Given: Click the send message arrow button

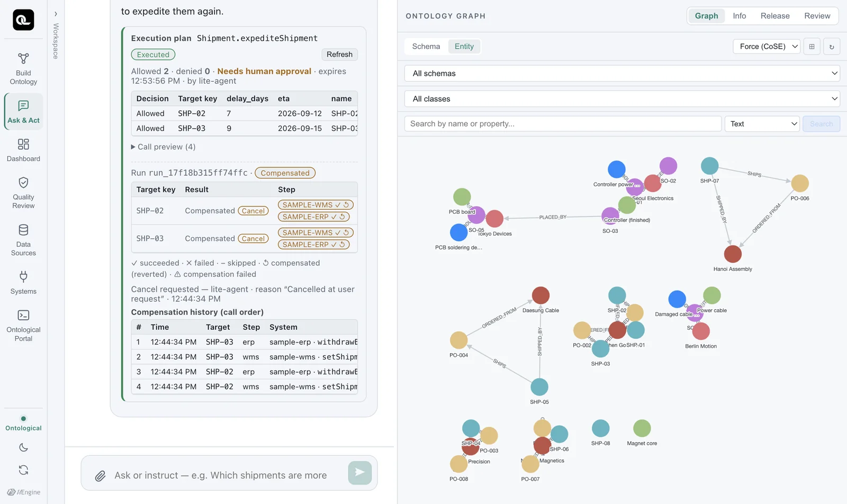Looking at the screenshot, I should (360, 472).
